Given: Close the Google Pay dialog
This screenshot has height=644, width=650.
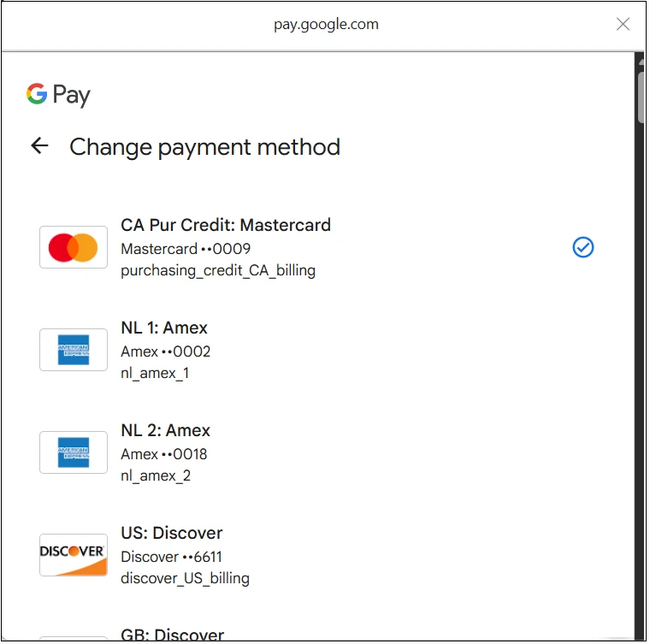Looking at the screenshot, I should (x=623, y=24).
